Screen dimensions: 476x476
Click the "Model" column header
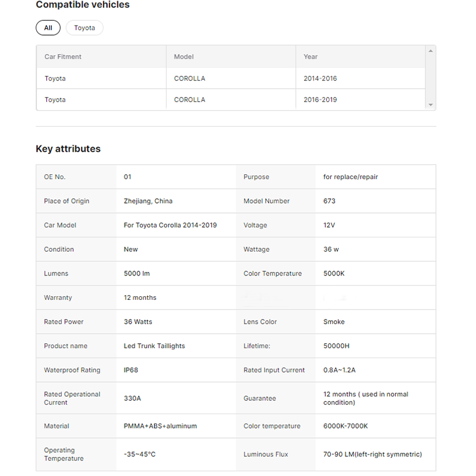(x=184, y=57)
